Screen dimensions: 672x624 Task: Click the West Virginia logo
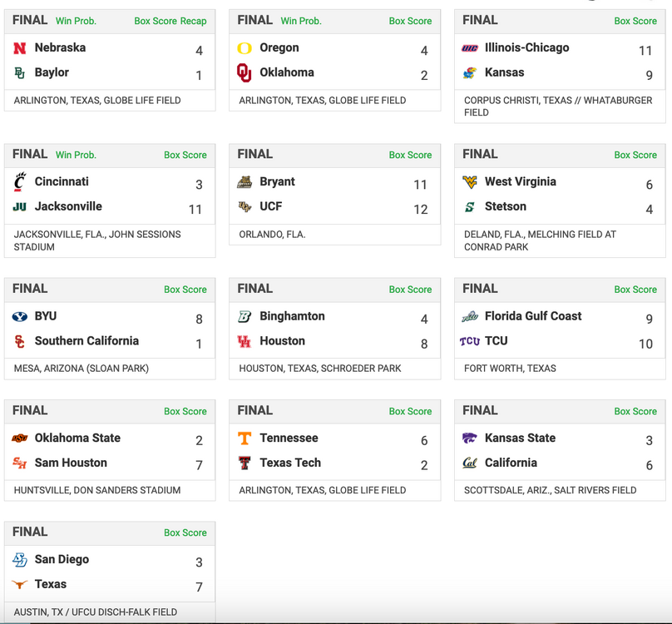pyautogui.click(x=470, y=182)
